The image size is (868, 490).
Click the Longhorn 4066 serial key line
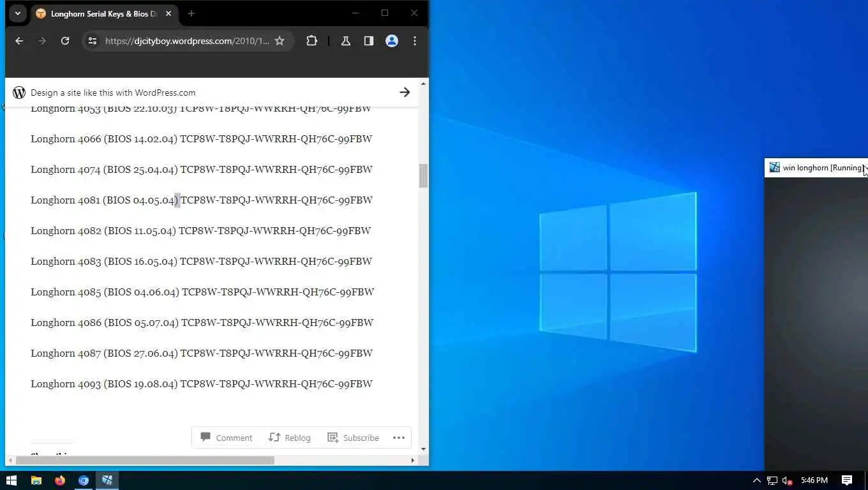[201, 138]
